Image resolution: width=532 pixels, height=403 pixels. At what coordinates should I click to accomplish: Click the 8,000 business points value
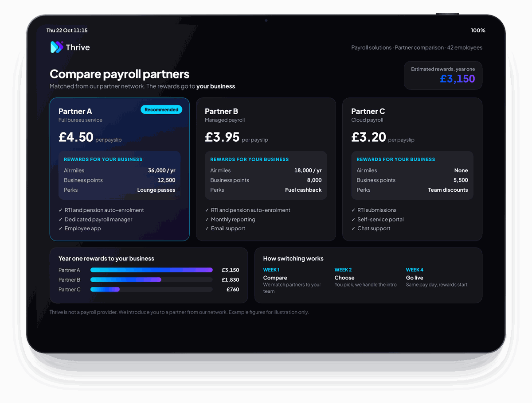coord(314,180)
